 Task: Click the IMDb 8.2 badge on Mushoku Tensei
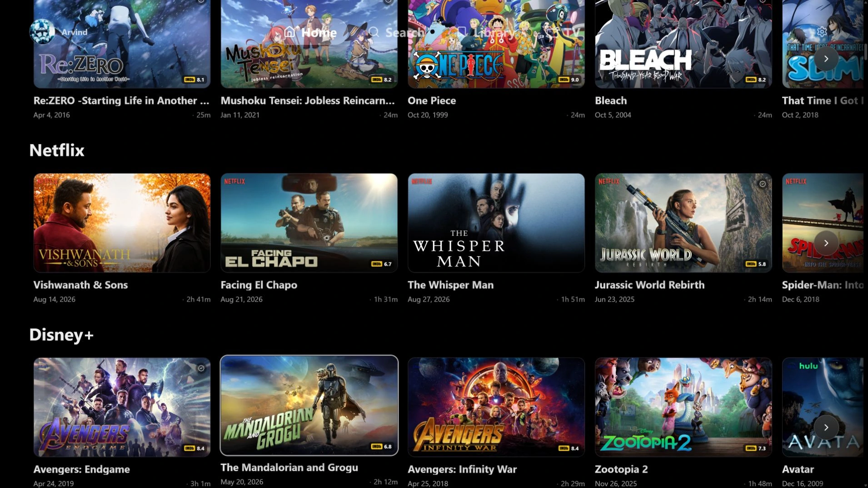click(381, 80)
